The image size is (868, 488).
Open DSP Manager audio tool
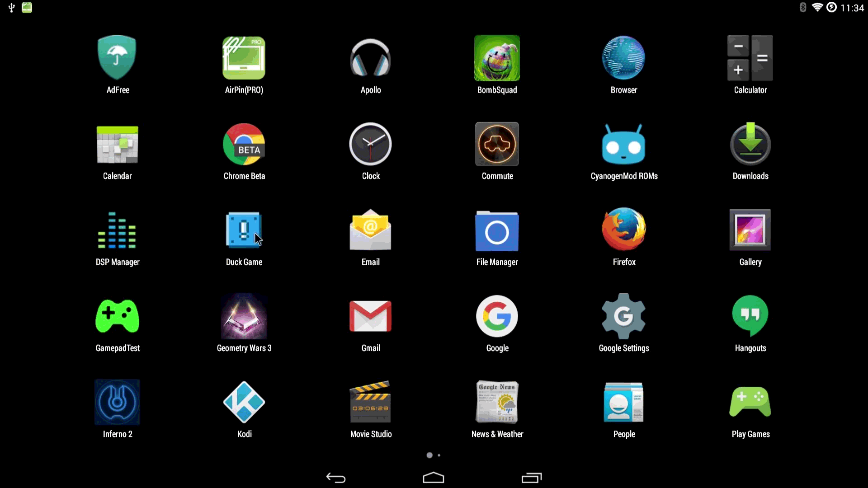click(x=118, y=237)
